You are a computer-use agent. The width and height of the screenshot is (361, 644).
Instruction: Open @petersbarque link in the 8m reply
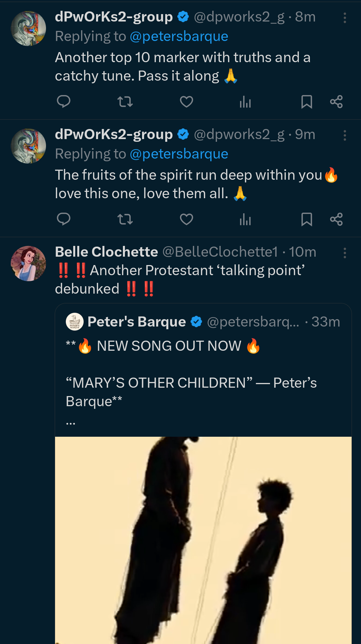coord(179,36)
